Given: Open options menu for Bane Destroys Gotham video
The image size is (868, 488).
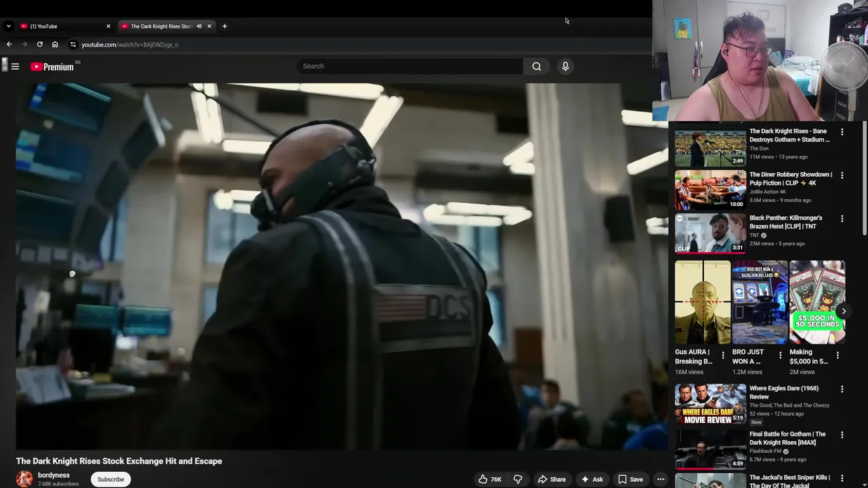Looking at the screenshot, I should pos(842,132).
